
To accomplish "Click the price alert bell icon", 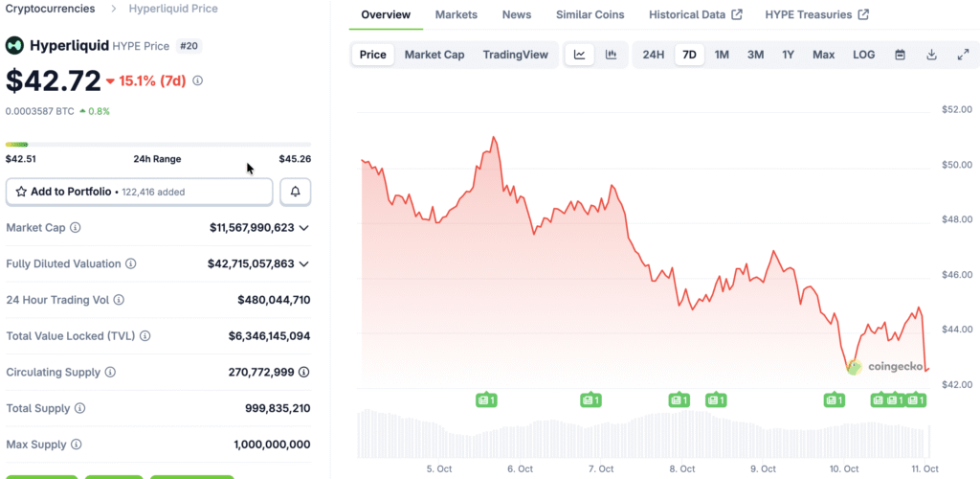I will (x=295, y=192).
